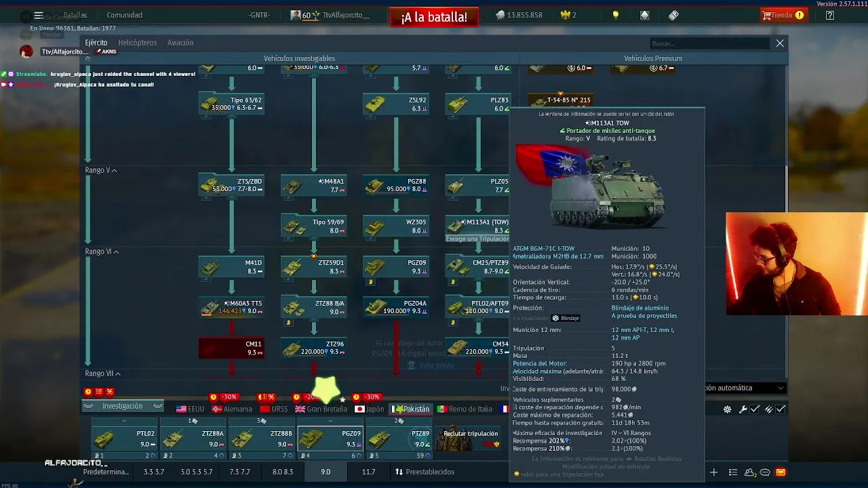Select the URSS nation tab

[274, 409]
